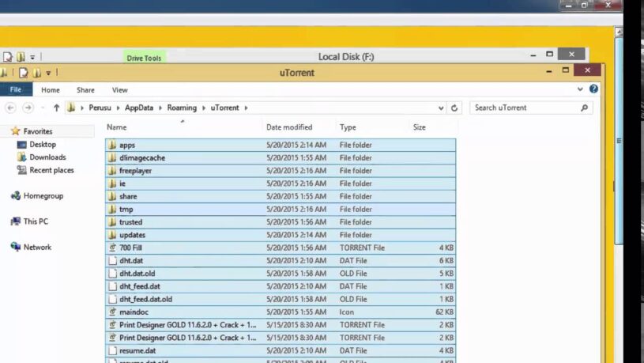This screenshot has width=644, height=363.
Task: Switch to the Home ribbon tab
Action: click(51, 90)
